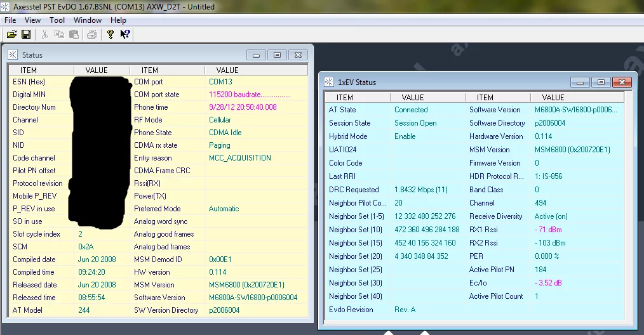The height and width of the screenshot is (335, 644).
Task: Activate the context help arrow icon
Action: [x=125, y=34]
